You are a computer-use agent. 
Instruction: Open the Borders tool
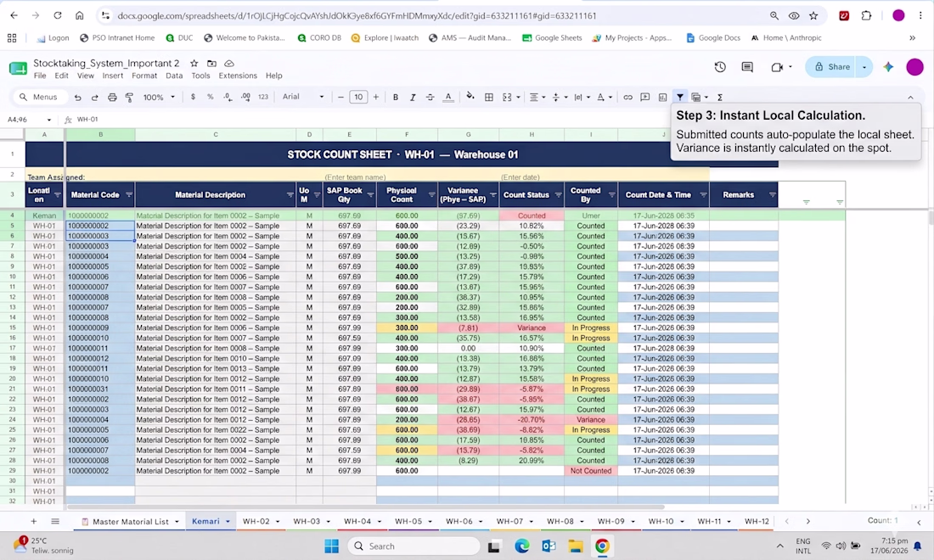489,97
